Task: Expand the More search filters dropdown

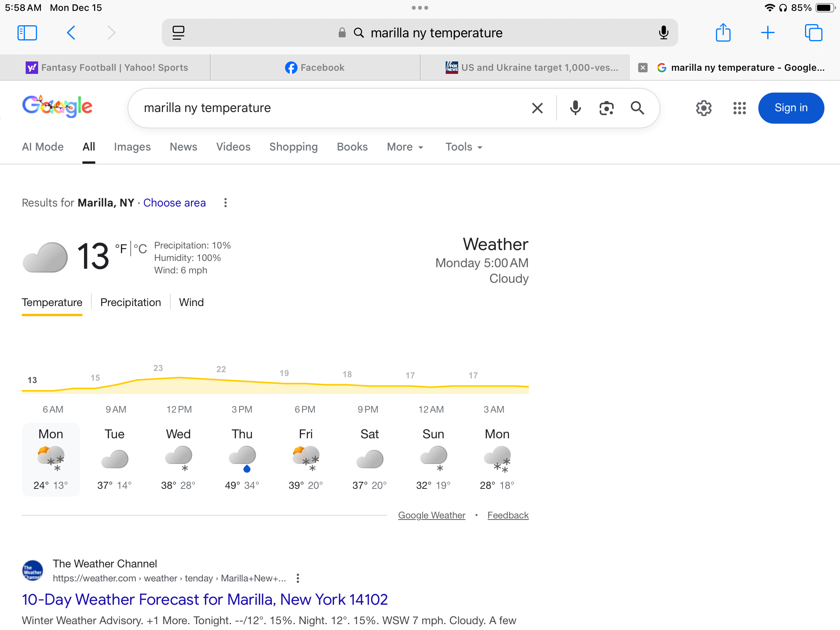Action: click(x=405, y=147)
